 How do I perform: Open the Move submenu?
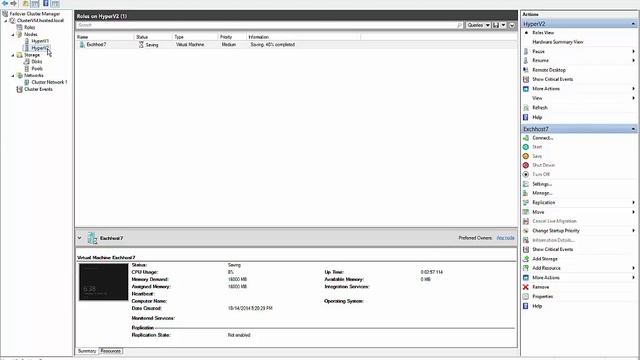pyautogui.click(x=633, y=212)
